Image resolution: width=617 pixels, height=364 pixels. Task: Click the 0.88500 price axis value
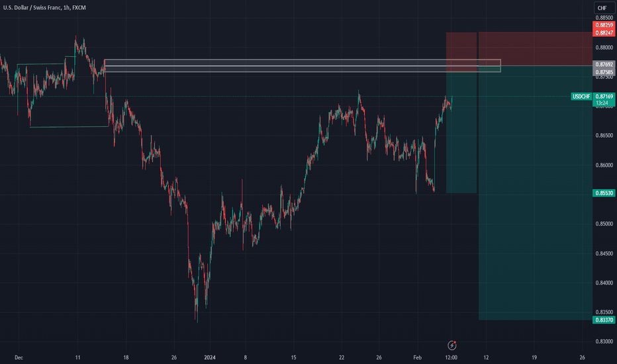604,18
